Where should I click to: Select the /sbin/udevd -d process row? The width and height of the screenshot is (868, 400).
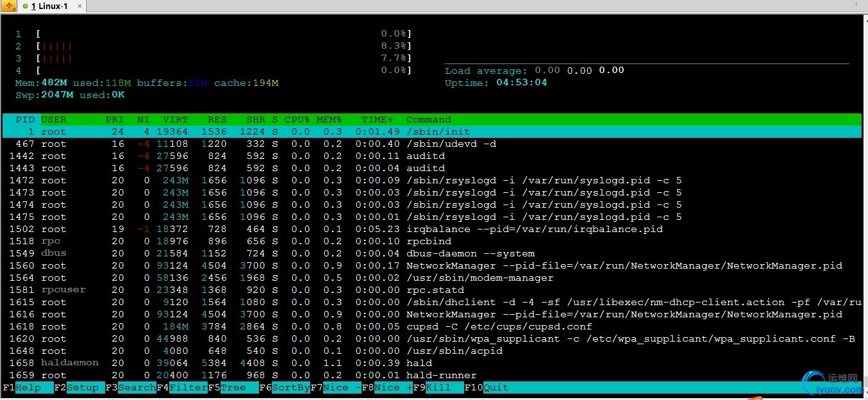click(x=432, y=144)
